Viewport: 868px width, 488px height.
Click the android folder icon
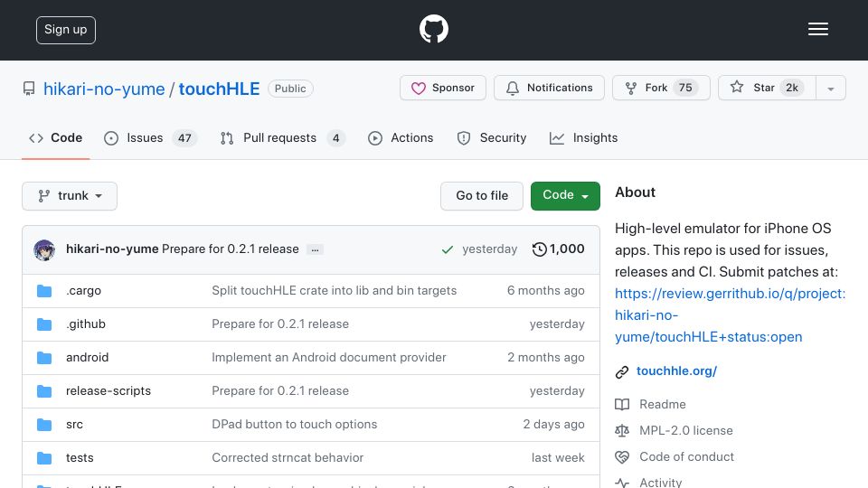(44, 358)
